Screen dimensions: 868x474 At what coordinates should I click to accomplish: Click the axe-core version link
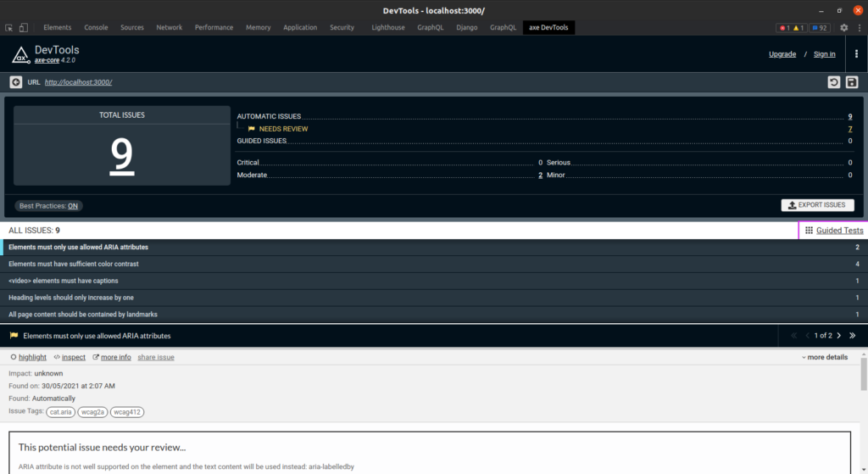(47, 60)
